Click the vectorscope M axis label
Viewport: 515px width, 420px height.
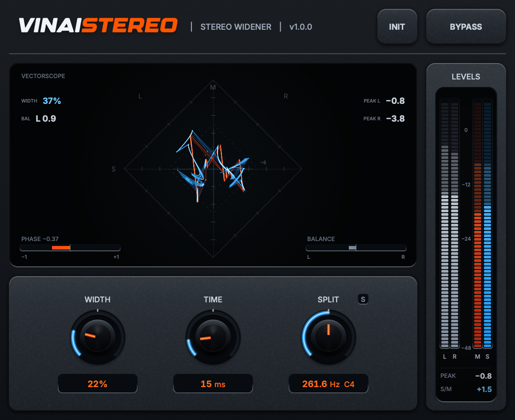[x=213, y=87]
